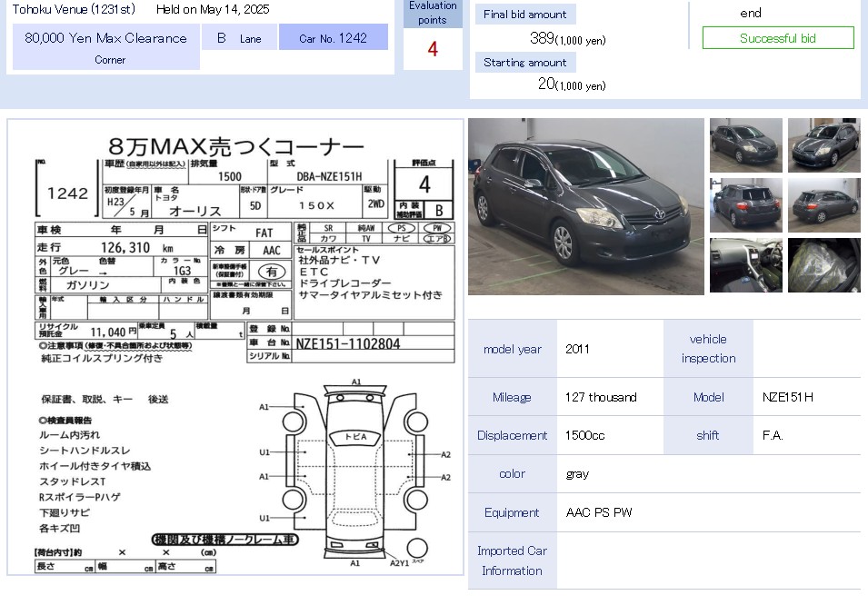This screenshot has width=868, height=615.
Task: Click the 126,310 km odometer reading on sheet
Action: point(136,248)
